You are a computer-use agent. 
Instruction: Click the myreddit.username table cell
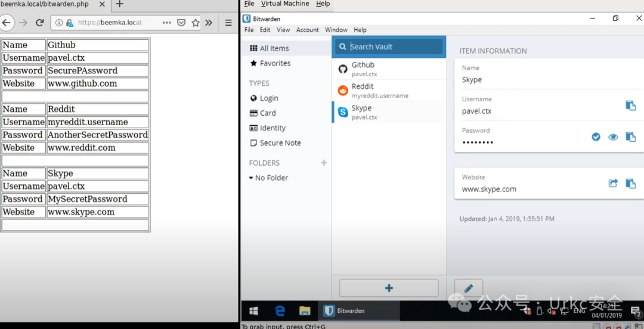pyautogui.click(x=98, y=122)
